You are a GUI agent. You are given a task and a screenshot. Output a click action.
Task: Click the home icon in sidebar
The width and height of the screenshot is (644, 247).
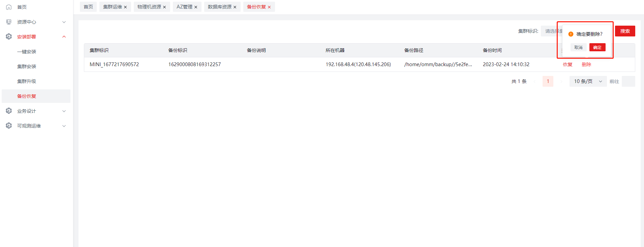click(9, 7)
